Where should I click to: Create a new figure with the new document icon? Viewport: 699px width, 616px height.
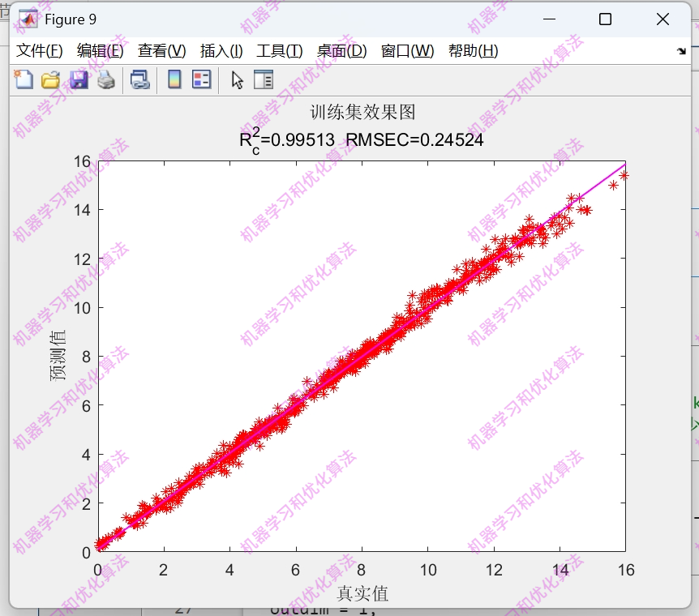(x=23, y=79)
